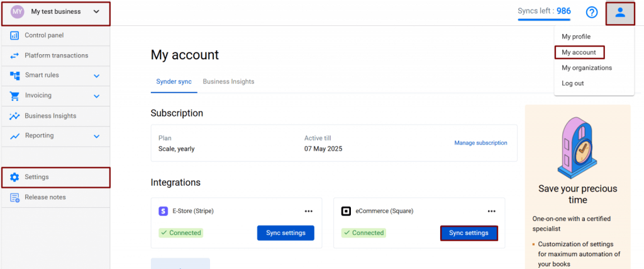
Task: Click the Platform transactions arrows icon
Action: [x=14, y=55]
